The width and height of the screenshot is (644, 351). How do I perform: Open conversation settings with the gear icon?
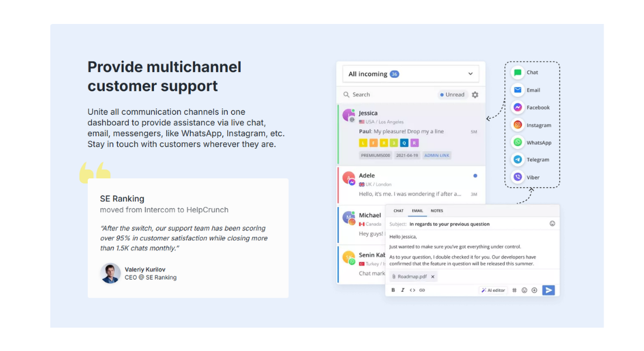click(x=475, y=94)
